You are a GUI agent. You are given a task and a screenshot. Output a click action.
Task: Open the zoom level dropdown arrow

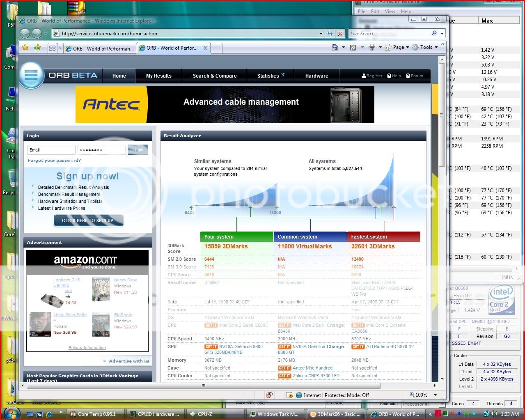pos(435,395)
